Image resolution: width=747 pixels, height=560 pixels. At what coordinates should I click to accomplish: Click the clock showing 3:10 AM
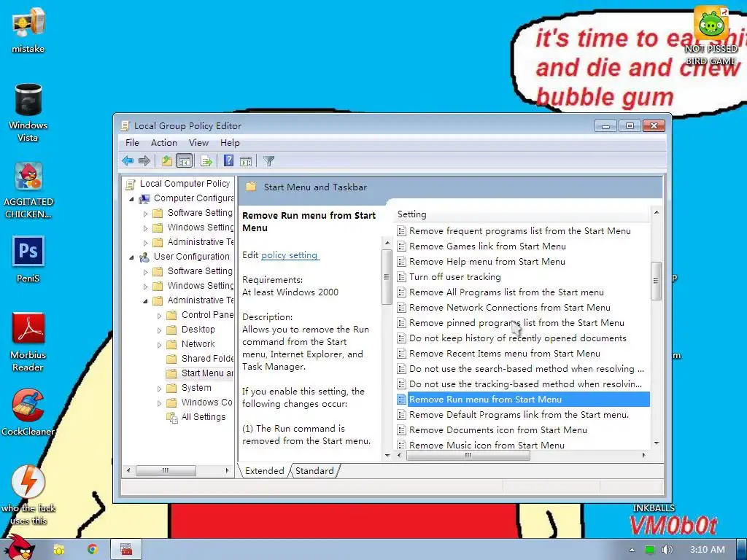[708, 550]
